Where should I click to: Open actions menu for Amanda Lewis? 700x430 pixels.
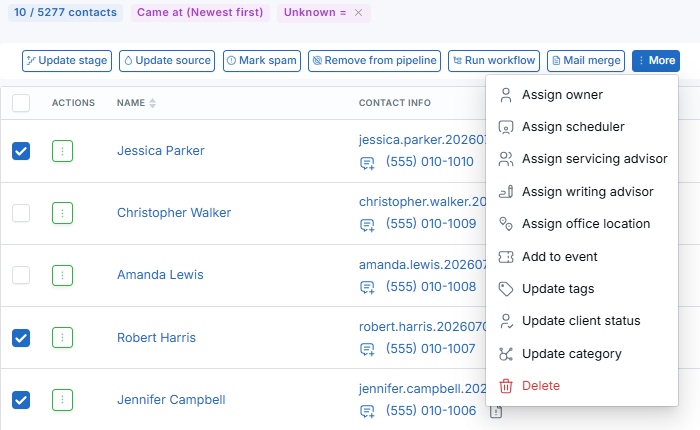(62, 275)
